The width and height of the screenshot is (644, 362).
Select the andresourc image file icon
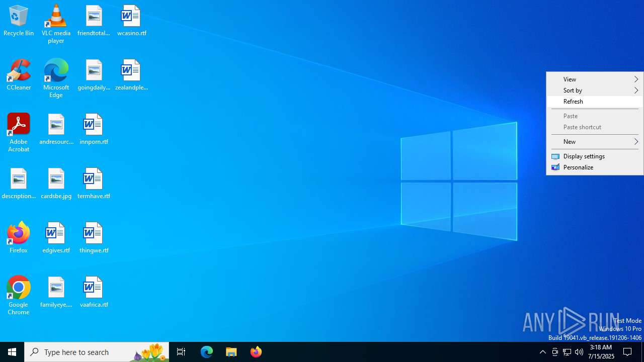point(56,129)
